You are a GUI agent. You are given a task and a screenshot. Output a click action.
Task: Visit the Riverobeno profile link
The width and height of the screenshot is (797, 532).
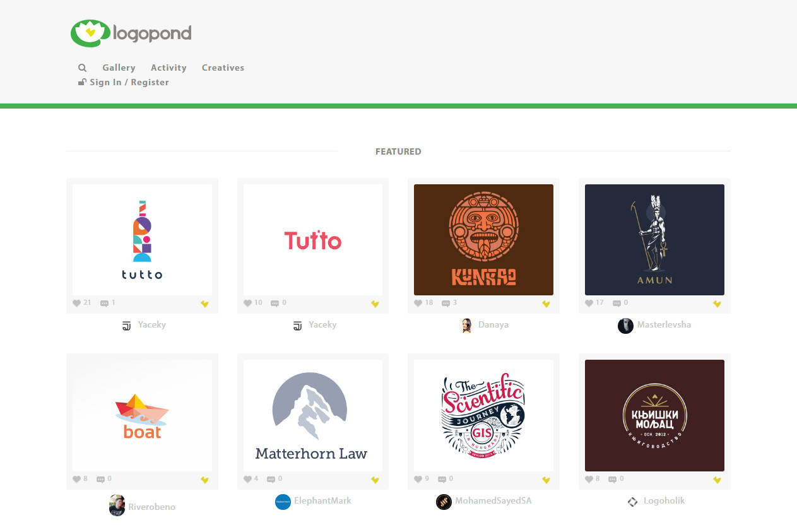coord(152,507)
